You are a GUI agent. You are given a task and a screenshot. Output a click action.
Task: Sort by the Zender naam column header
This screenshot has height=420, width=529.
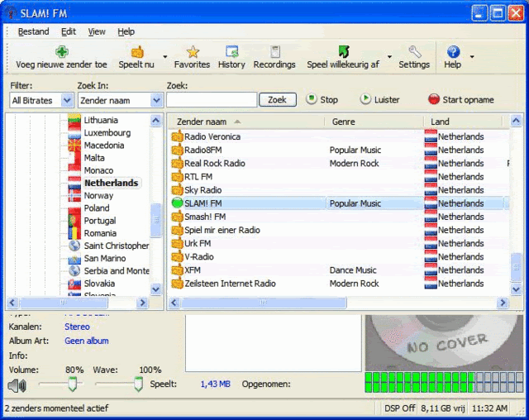246,122
